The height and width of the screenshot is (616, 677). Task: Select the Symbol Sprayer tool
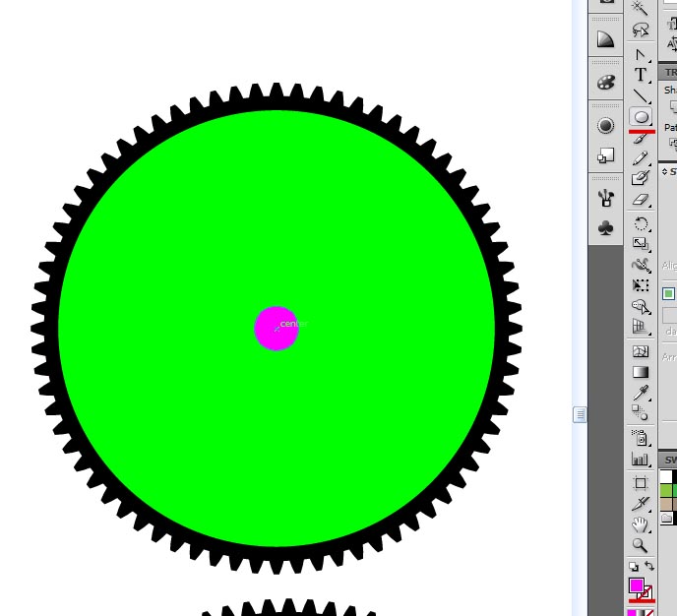tap(640, 438)
